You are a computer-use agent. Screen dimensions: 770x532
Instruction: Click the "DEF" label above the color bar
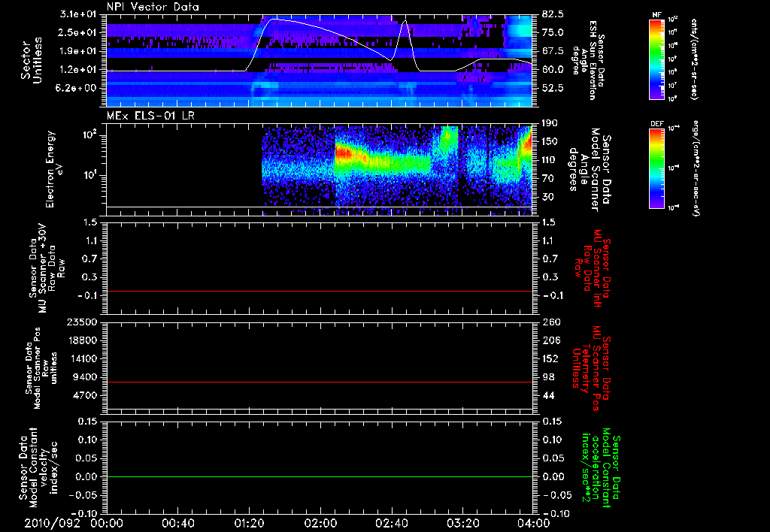[x=656, y=124]
